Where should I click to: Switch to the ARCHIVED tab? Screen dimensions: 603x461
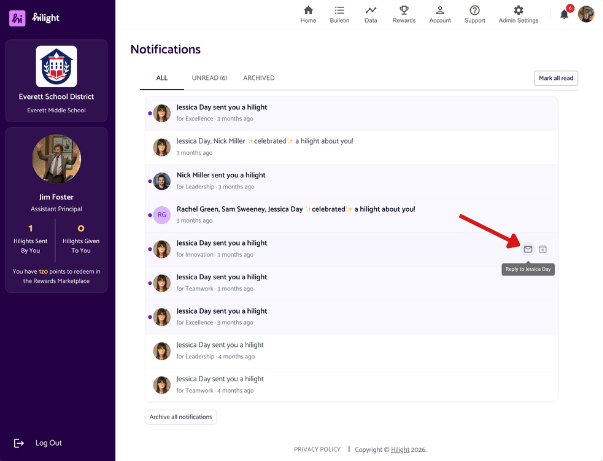click(x=258, y=78)
